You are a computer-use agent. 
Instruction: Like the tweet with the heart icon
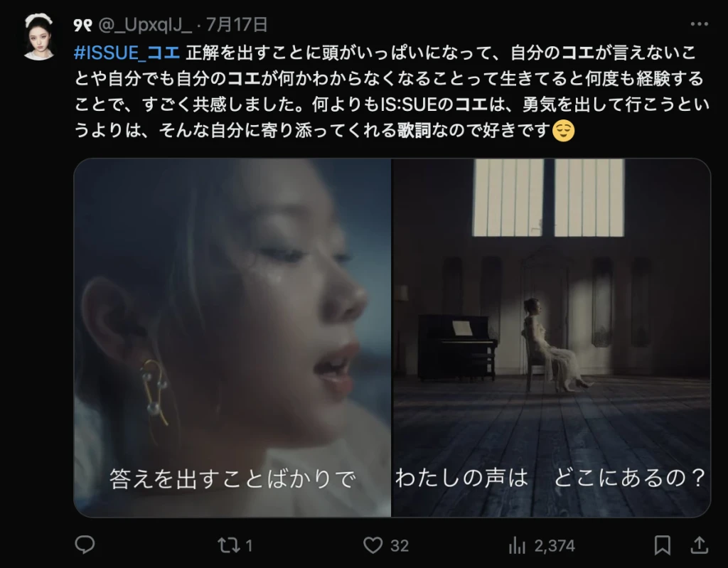373,545
